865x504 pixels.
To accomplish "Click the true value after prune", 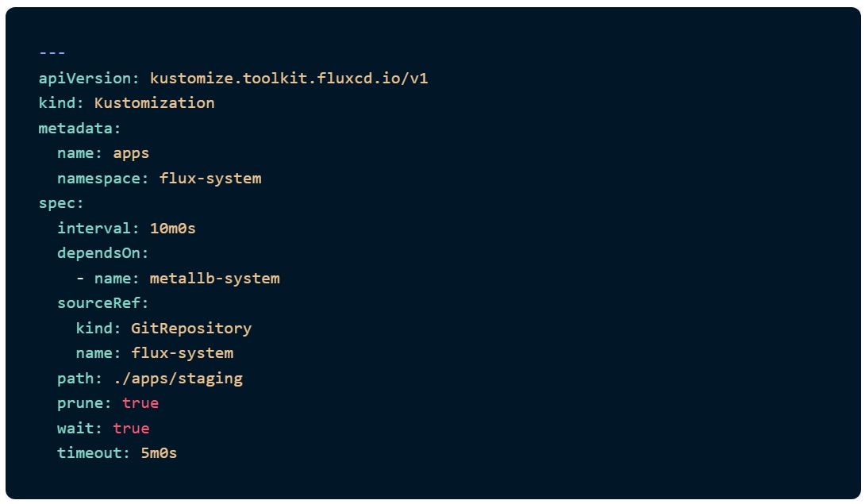I will (x=140, y=402).
